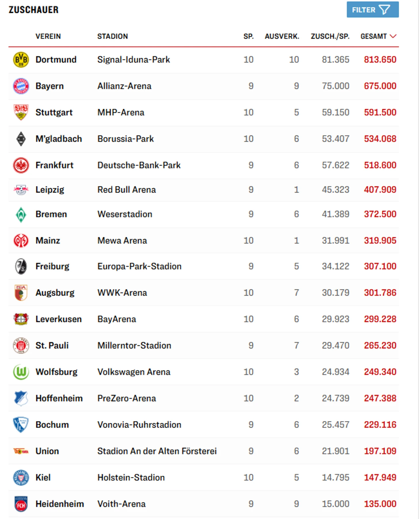Viewport: 420px width, 519px height.
Task: Toggle sort arrow next to Gesamt
Action: (393, 36)
